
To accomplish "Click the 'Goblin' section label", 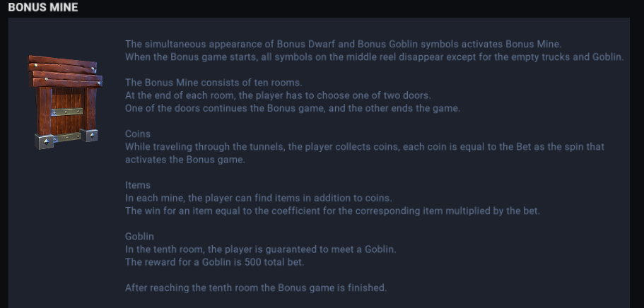I will point(139,237).
